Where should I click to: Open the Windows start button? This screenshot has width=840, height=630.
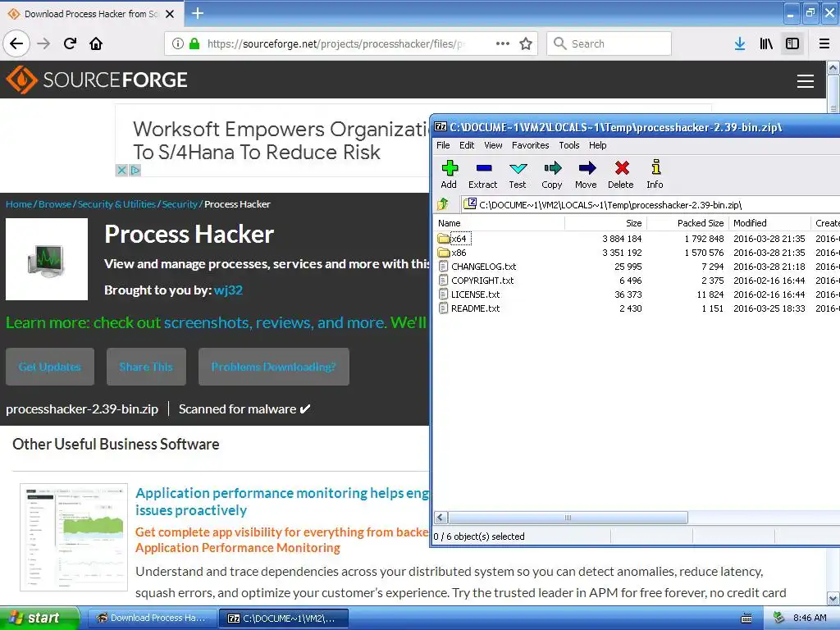[39, 618]
